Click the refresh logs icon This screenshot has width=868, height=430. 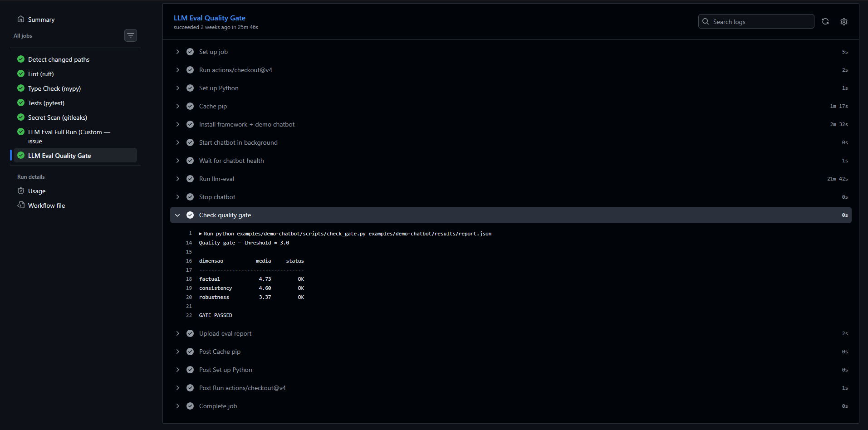click(825, 21)
